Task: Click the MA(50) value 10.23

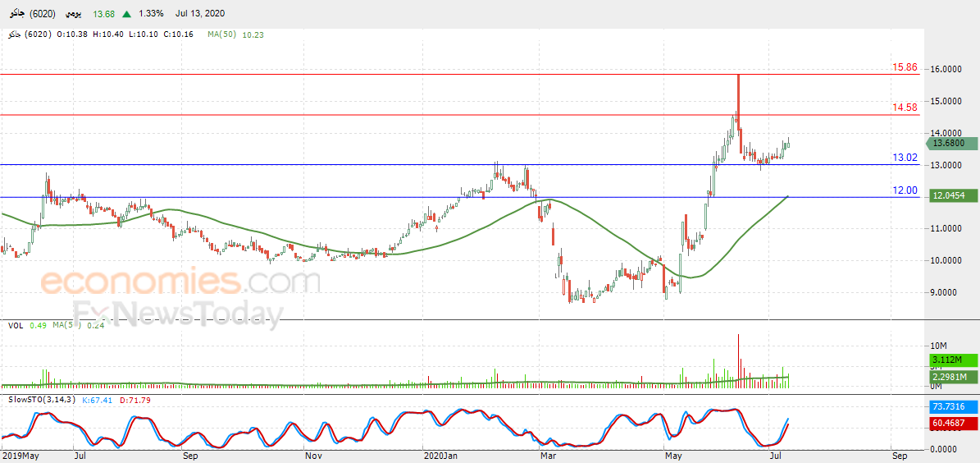Action: (x=253, y=35)
